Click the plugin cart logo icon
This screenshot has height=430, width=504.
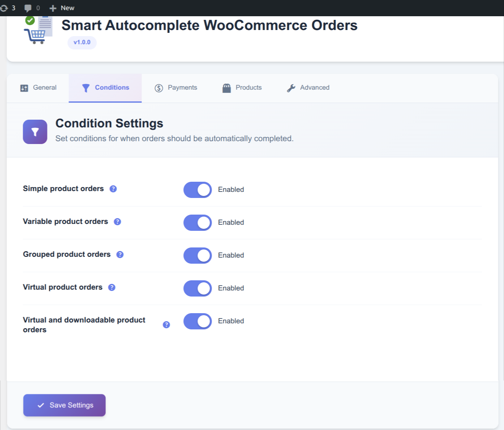tap(39, 31)
